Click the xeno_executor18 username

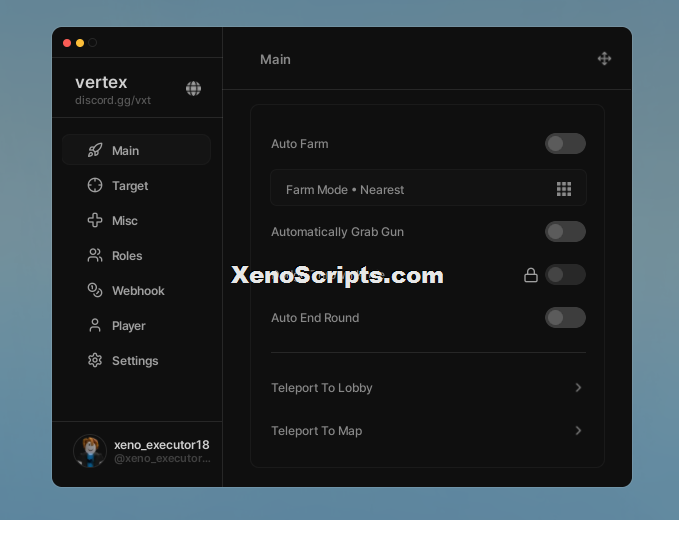[162, 445]
